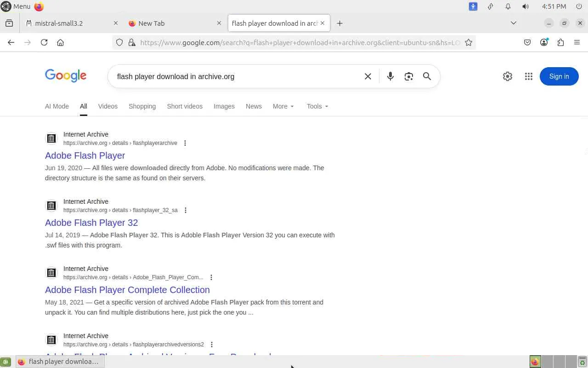Show Images search results
This screenshot has width=588, height=368.
pos(224,106)
